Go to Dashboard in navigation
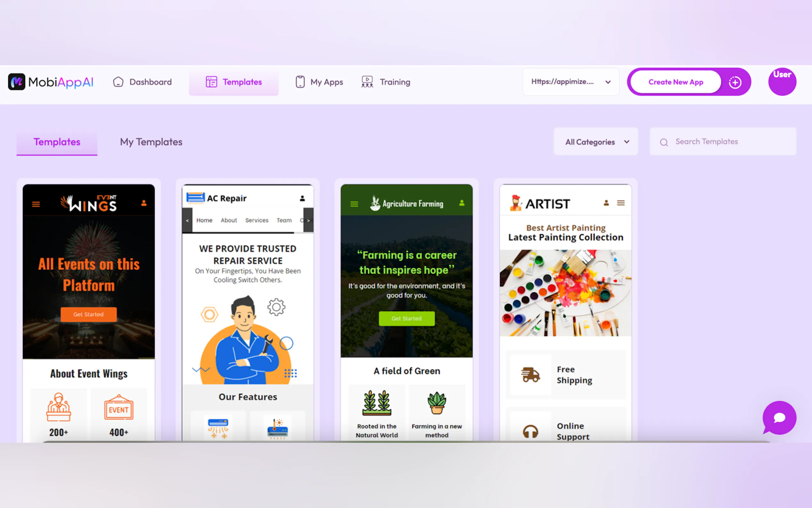This screenshot has height=508, width=812. 142,82
